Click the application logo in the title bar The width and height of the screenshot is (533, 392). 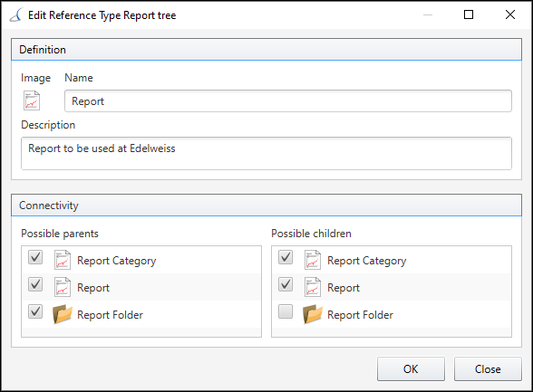16,14
